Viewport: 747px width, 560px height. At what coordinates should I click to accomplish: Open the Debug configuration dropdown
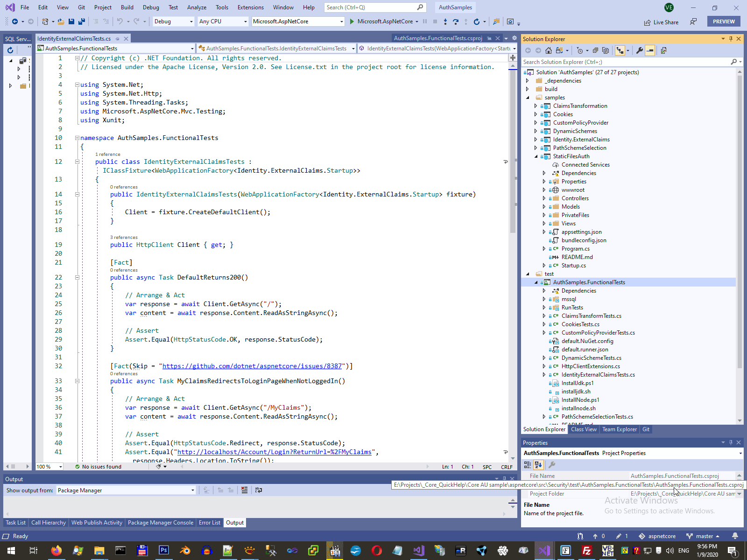point(173,21)
